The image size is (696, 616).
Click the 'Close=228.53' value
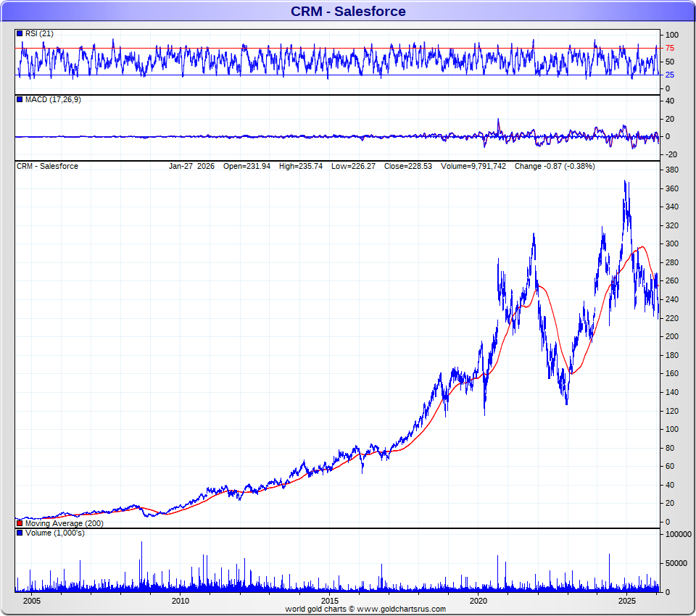408,166
